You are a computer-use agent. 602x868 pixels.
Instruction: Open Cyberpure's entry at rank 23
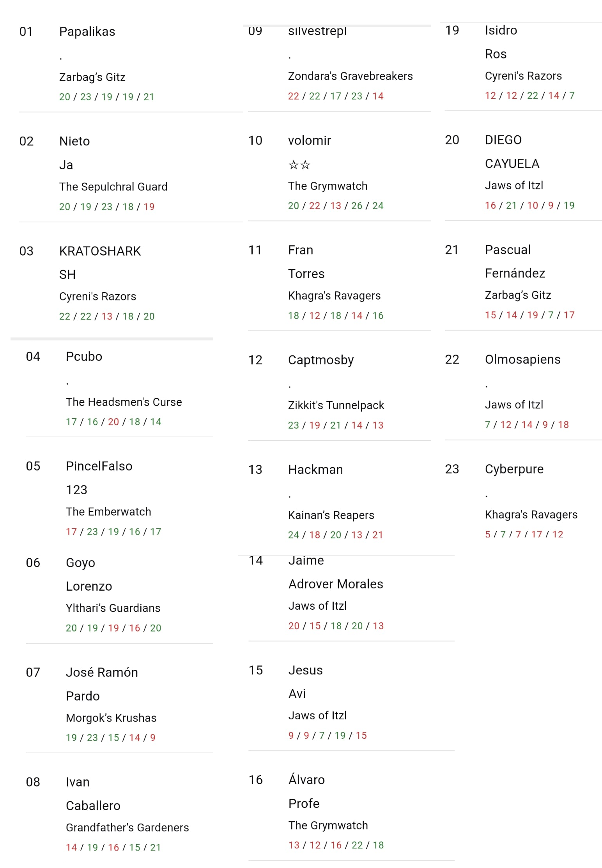[x=514, y=469]
